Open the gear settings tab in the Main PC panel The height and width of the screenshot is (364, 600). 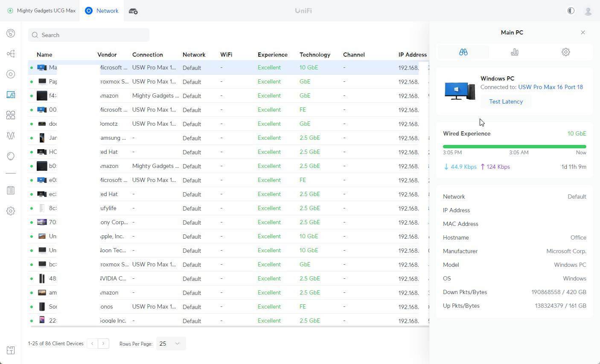coord(566,52)
